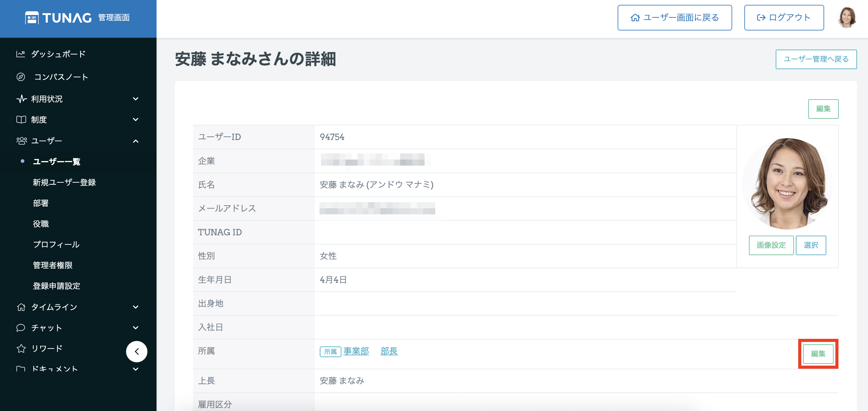Click the TUNAG ID field label
Screen dimensions: 868x411
point(220,232)
